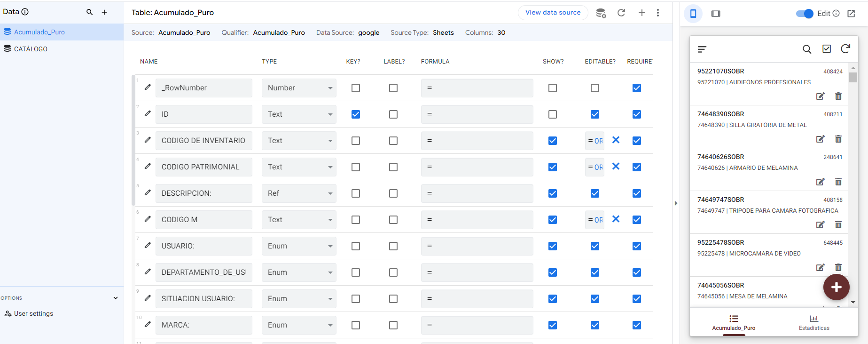This screenshot has height=344, width=868.
Task: Toggle the KEY checkbox for ID column
Action: [356, 114]
